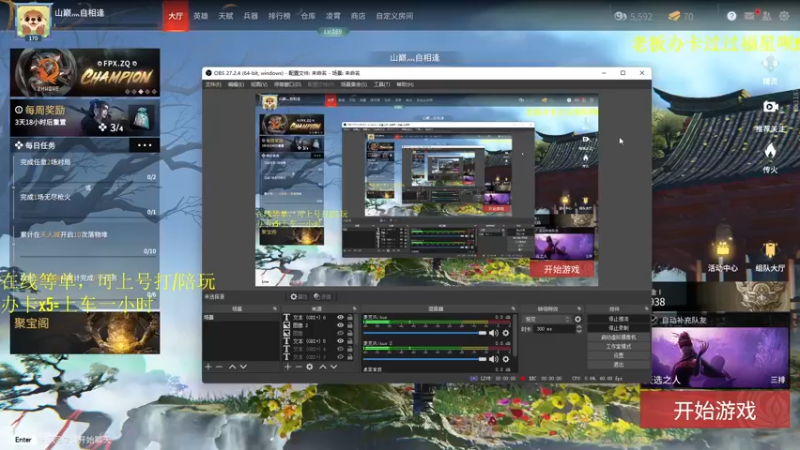800x450 pixels.
Task: Open 麦克风/Aux channel settings gear
Action: click(506, 333)
